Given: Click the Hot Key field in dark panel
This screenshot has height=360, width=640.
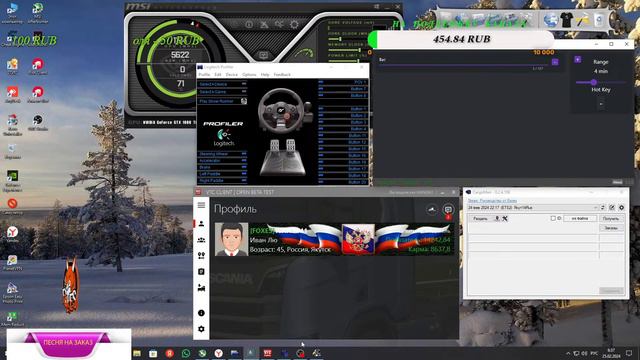Looking at the screenshot, I should [x=601, y=104].
